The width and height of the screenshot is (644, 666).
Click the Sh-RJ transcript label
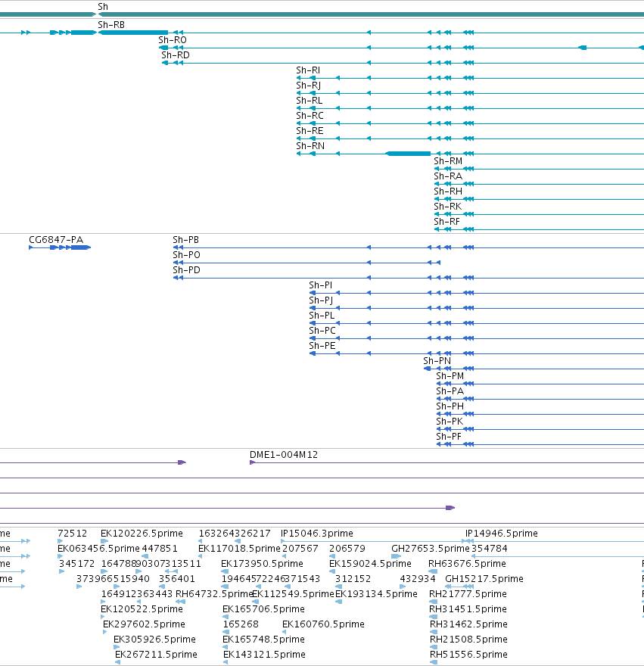(x=309, y=86)
